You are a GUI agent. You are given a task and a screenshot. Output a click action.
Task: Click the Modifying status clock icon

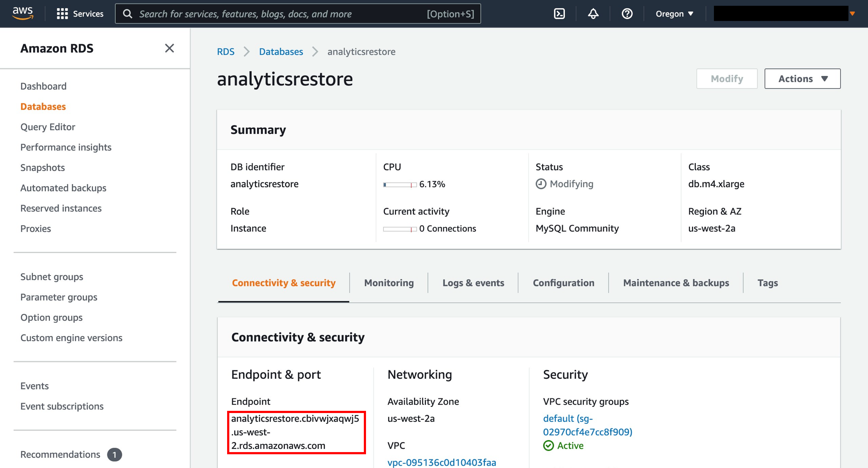pos(541,184)
